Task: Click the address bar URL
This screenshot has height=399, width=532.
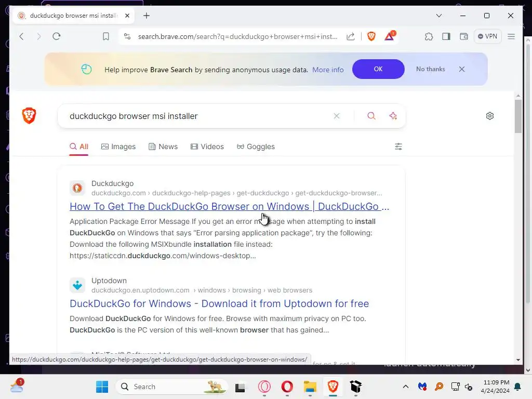Action: pyautogui.click(x=237, y=36)
